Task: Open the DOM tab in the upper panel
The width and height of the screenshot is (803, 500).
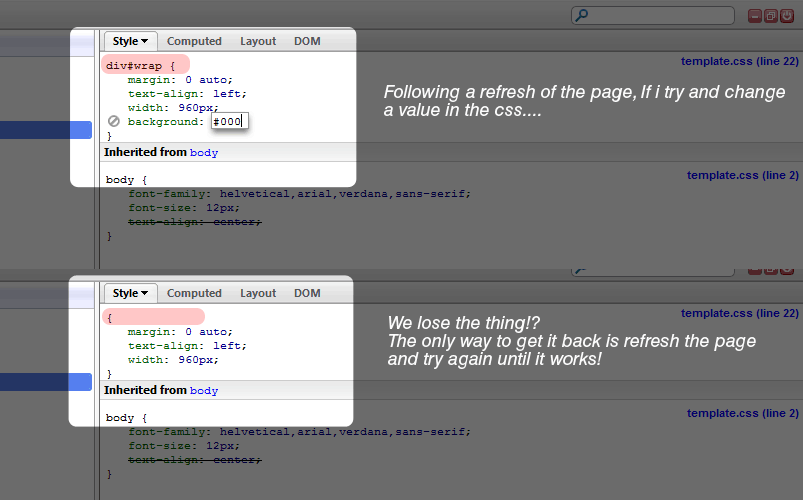Action: click(x=307, y=41)
